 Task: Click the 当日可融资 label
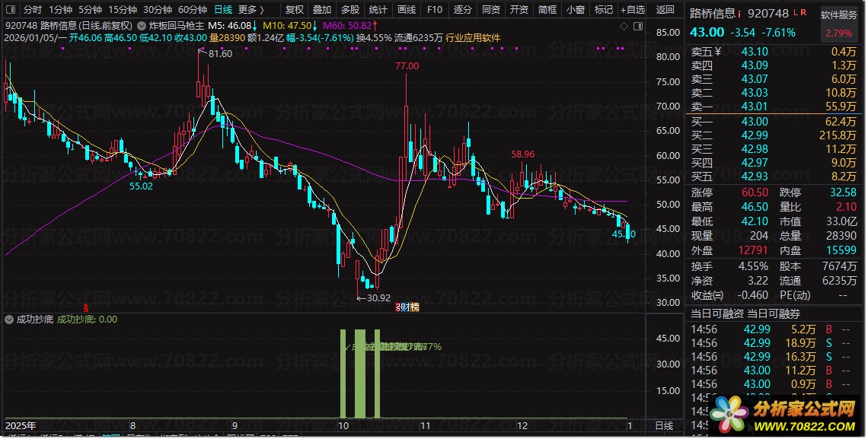coord(717,314)
